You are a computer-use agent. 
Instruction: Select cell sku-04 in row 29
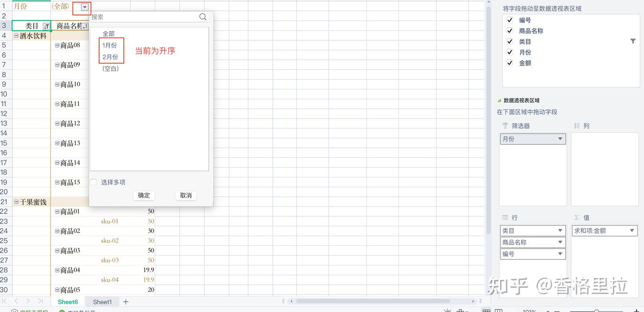tap(110, 280)
